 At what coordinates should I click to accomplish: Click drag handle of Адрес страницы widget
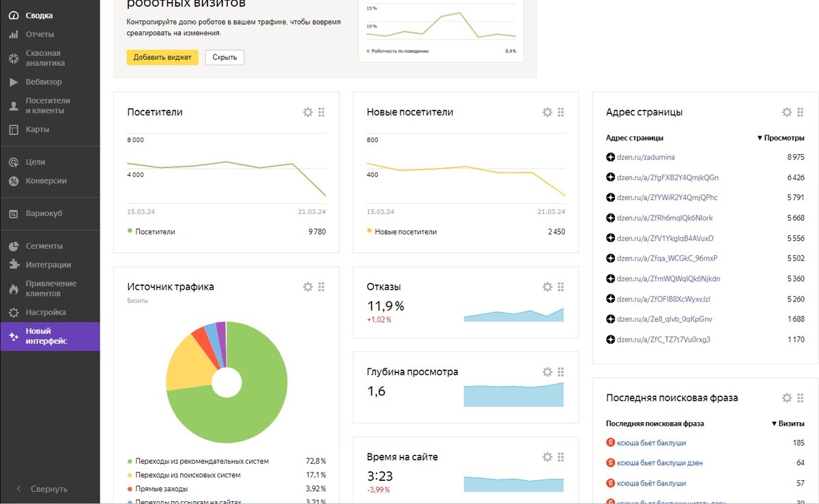point(801,112)
